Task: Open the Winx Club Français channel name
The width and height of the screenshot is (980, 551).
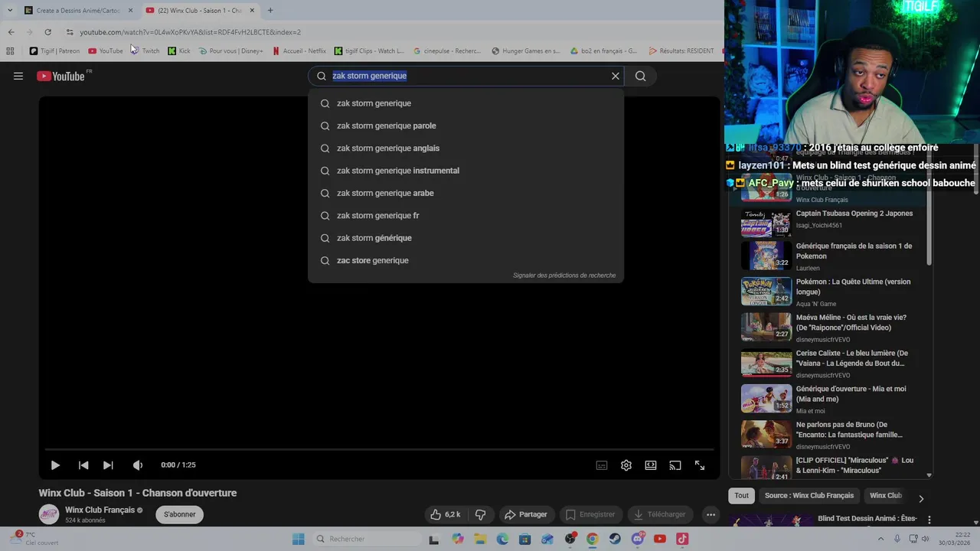Action: click(100, 510)
